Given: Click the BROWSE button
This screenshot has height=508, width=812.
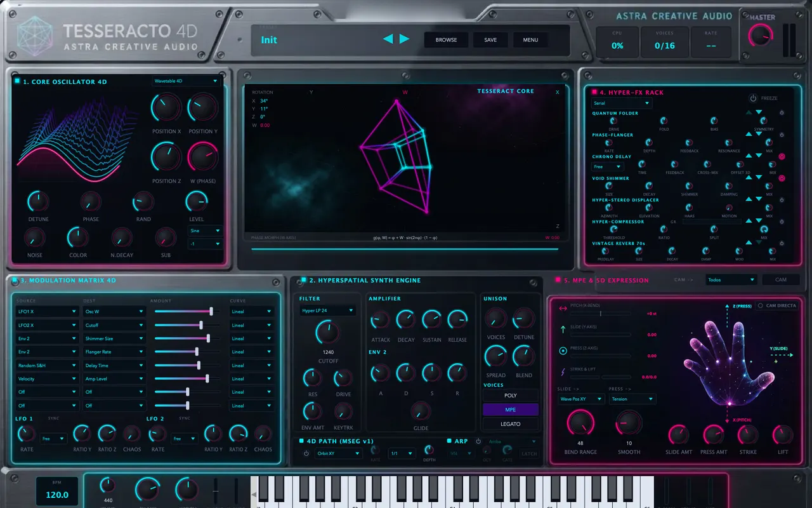Looking at the screenshot, I should click(446, 39).
